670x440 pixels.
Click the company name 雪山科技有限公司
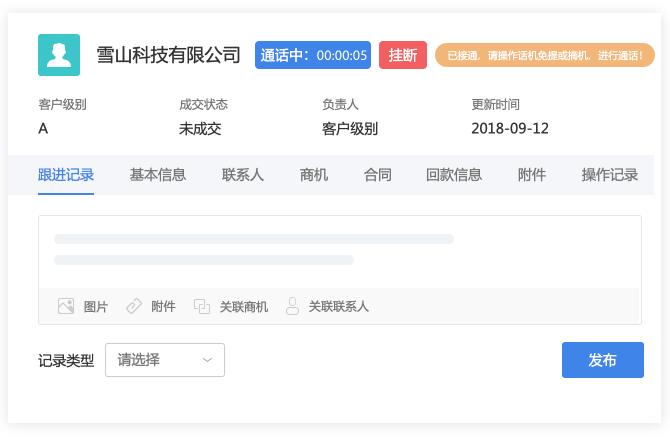coord(169,55)
